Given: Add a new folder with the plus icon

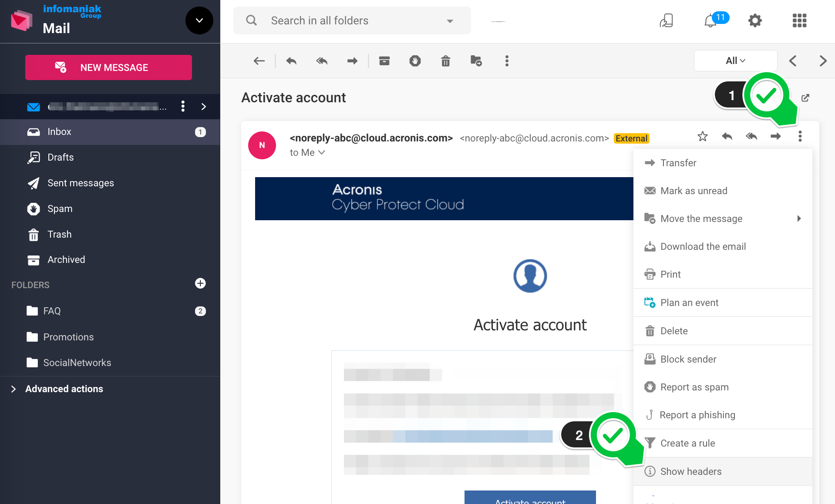Looking at the screenshot, I should pyautogui.click(x=200, y=283).
